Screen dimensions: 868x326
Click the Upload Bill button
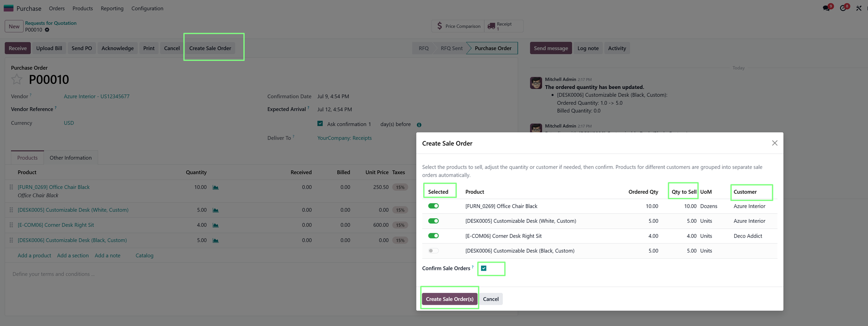tap(49, 48)
